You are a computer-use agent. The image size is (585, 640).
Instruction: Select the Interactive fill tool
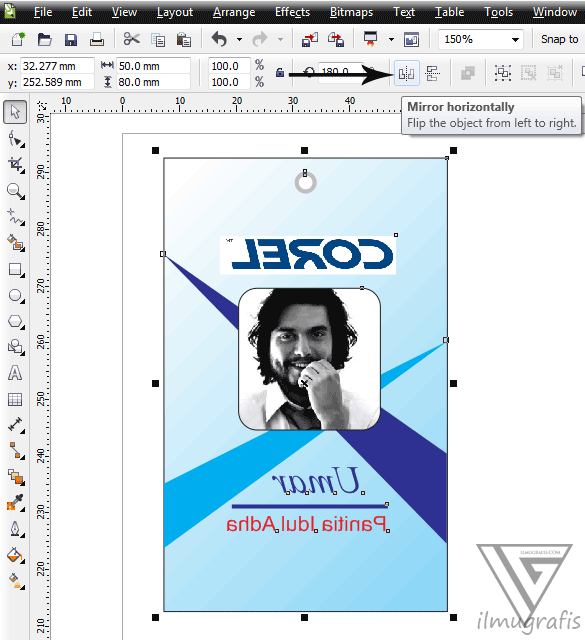[16, 580]
